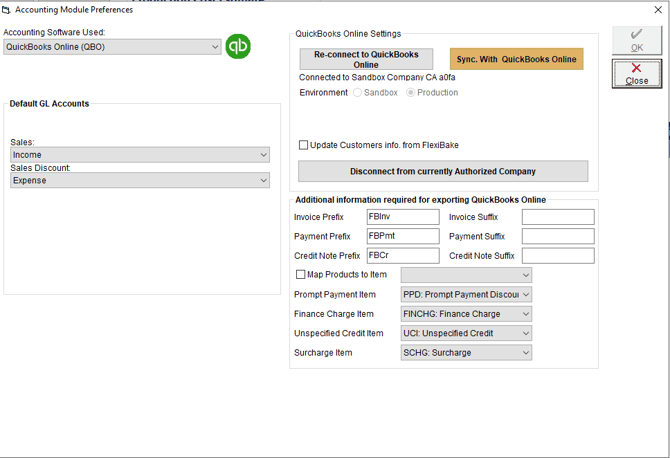Click the window icon in the title bar

(6, 10)
